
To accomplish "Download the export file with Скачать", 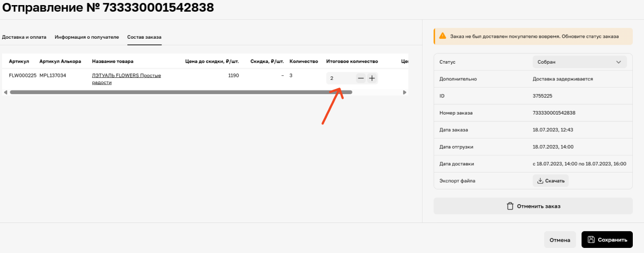I will pos(550,181).
